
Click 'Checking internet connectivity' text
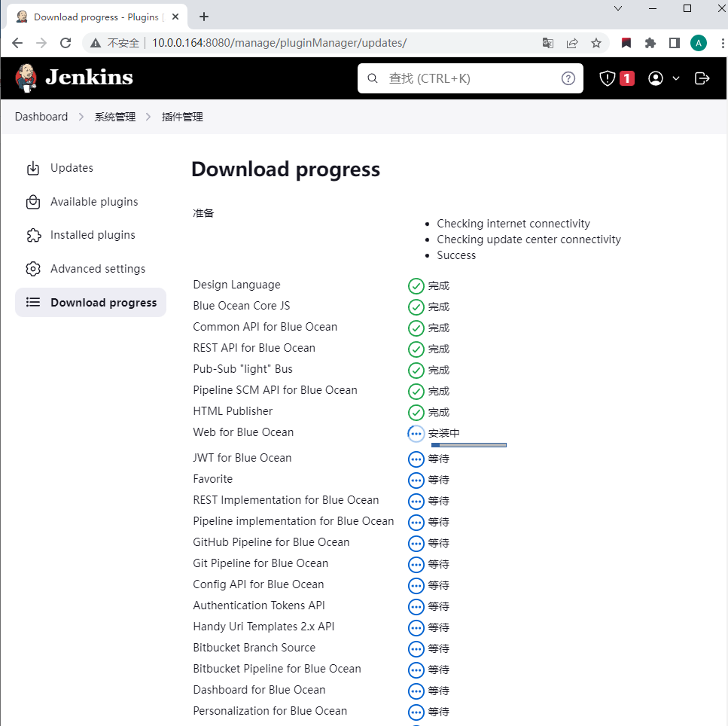tap(513, 224)
